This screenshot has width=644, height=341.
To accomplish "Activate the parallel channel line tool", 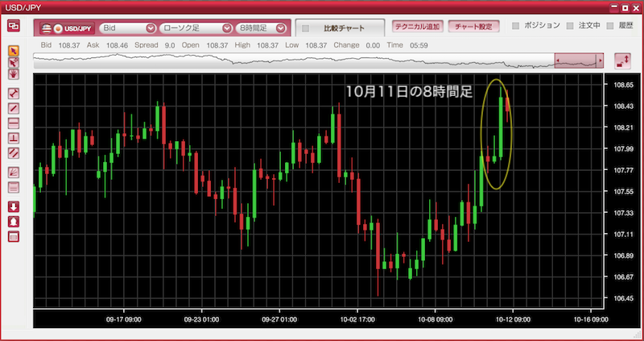I will pos(13,152).
